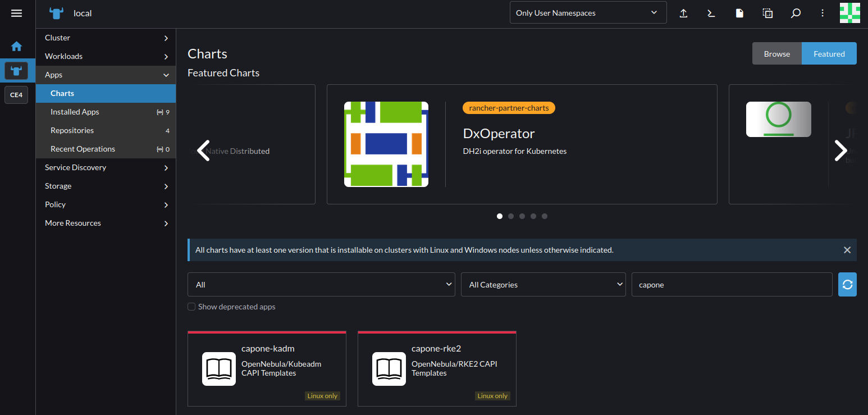This screenshot has width=868, height=415.
Task: Collapse the Apps menu section
Action: (106, 75)
